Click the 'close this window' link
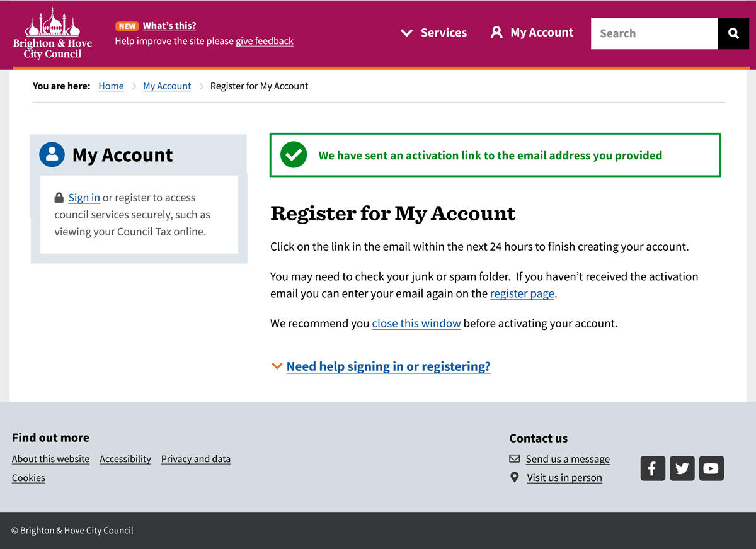The height and width of the screenshot is (549, 756). point(416,324)
